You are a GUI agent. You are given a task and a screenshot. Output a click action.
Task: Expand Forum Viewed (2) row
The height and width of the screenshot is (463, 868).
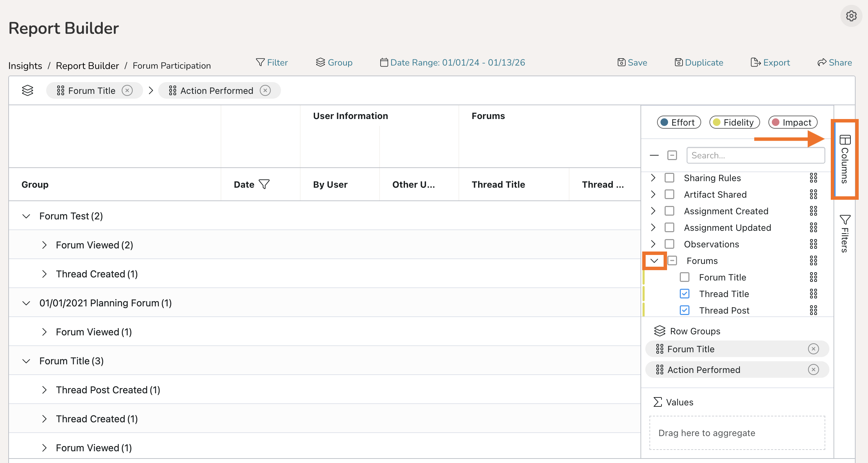pyautogui.click(x=44, y=245)
